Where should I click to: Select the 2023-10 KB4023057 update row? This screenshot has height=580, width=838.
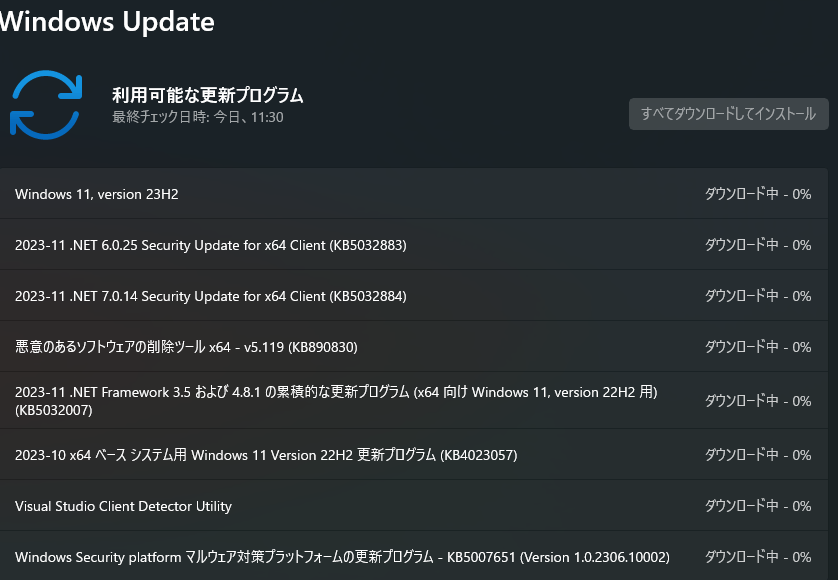pyautogui.click(x=414, y=454)
